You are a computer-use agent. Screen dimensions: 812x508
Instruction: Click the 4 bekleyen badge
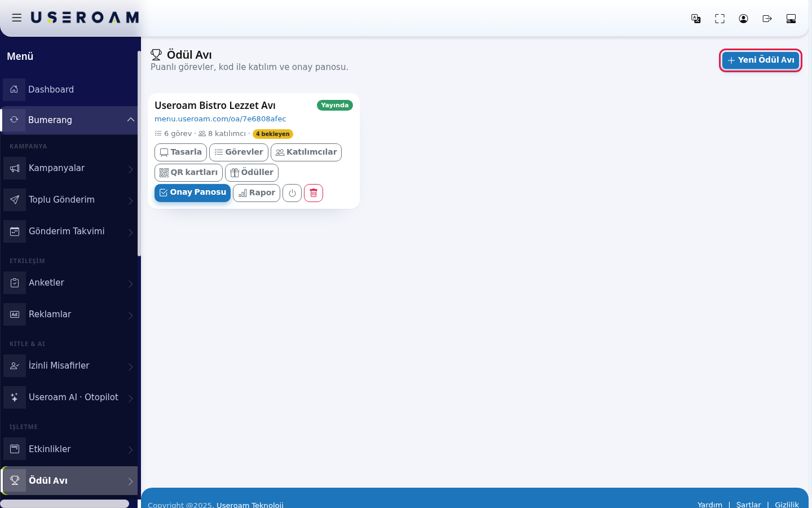(273, 134)
